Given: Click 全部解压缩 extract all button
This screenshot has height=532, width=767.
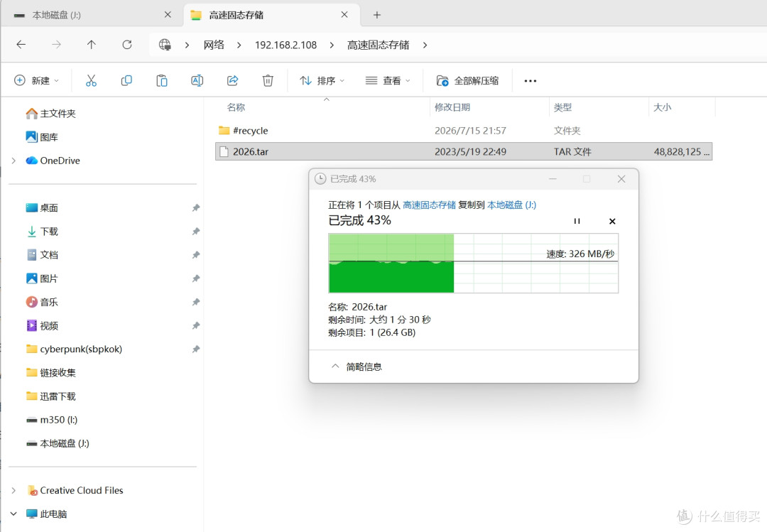Looking at the screenshot, I should 467,81.
